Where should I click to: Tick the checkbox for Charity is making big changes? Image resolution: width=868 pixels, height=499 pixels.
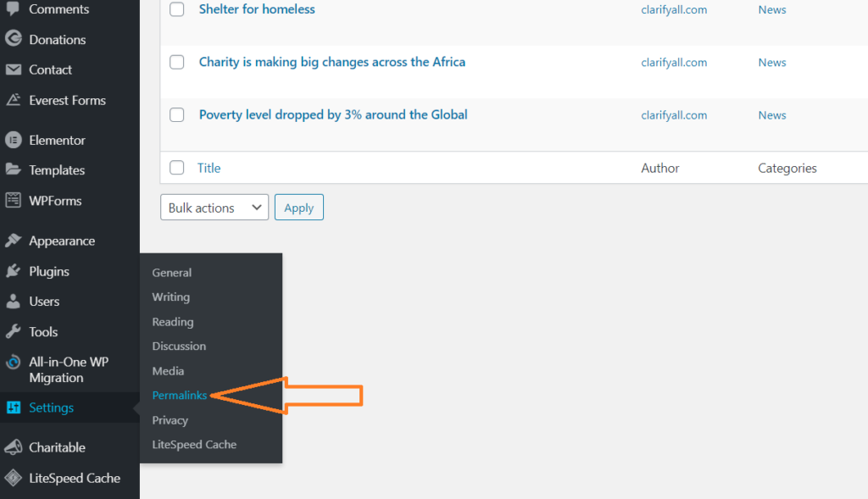(x=176, y=62)
